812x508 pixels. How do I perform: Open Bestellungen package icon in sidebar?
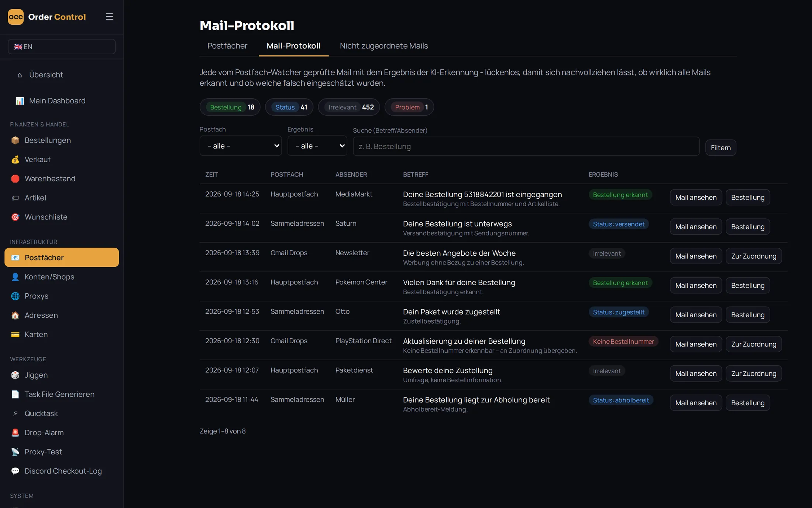pyautogui.click(x=15, y=140)
